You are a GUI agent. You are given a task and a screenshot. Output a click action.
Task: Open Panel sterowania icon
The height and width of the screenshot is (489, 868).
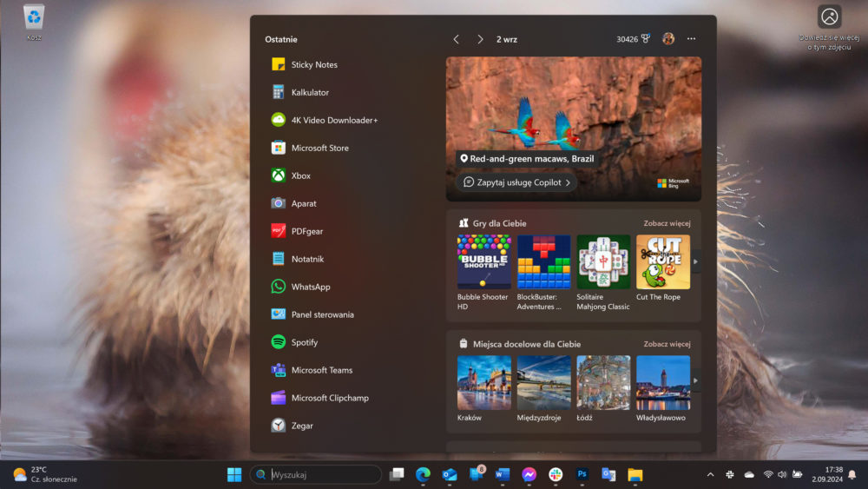pos(278,314)
